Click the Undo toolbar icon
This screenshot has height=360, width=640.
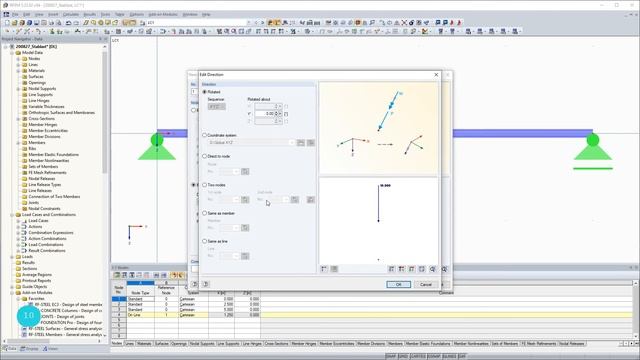click(69, 23)
